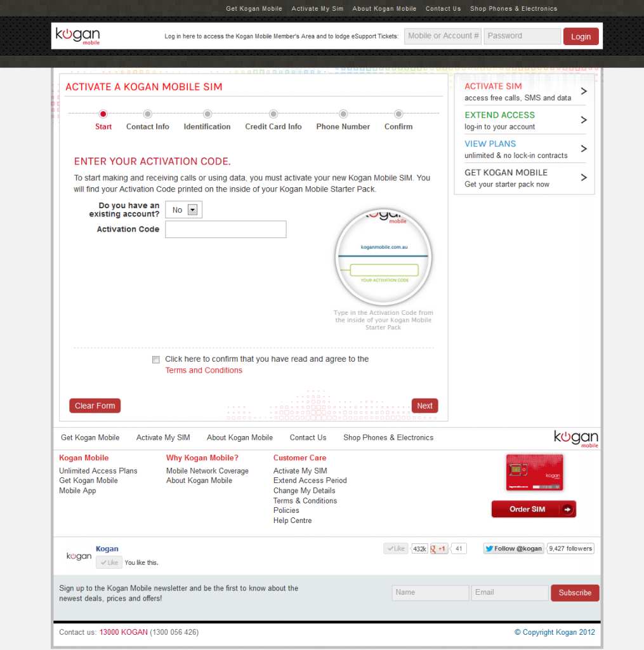Image resolution: width=644 pixels, height=650 pixels.
Task: Open the Kogan Facebook page name link
Action: tap(107, 549)
